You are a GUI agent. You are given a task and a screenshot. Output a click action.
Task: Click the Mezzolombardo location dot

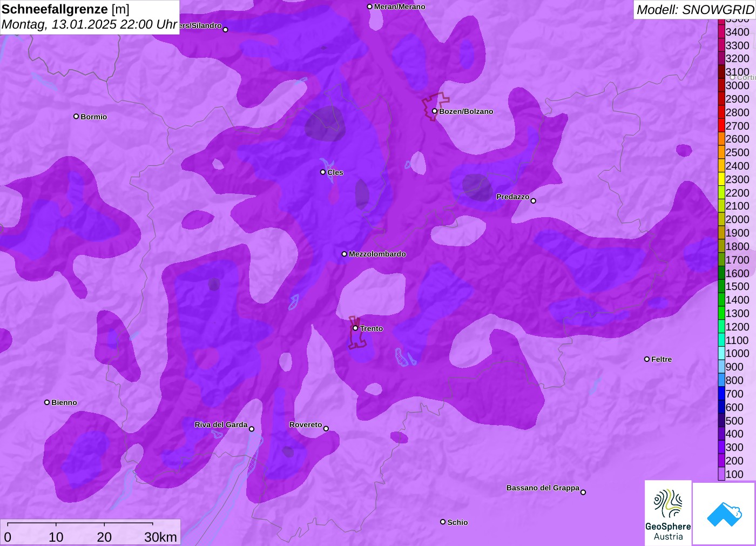(345, 254)
